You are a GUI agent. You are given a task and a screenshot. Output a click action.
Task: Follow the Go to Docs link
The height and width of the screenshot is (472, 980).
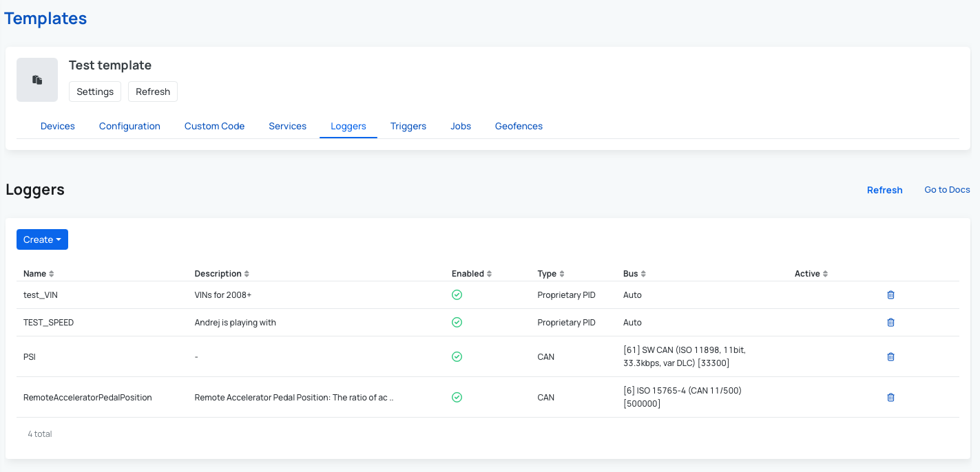tap(947, 190)
